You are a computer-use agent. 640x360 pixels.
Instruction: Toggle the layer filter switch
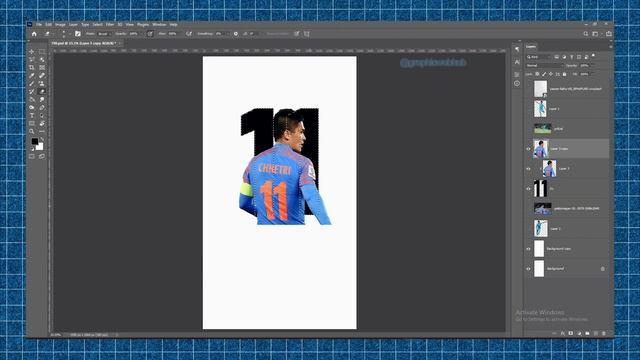click(593, 56)
